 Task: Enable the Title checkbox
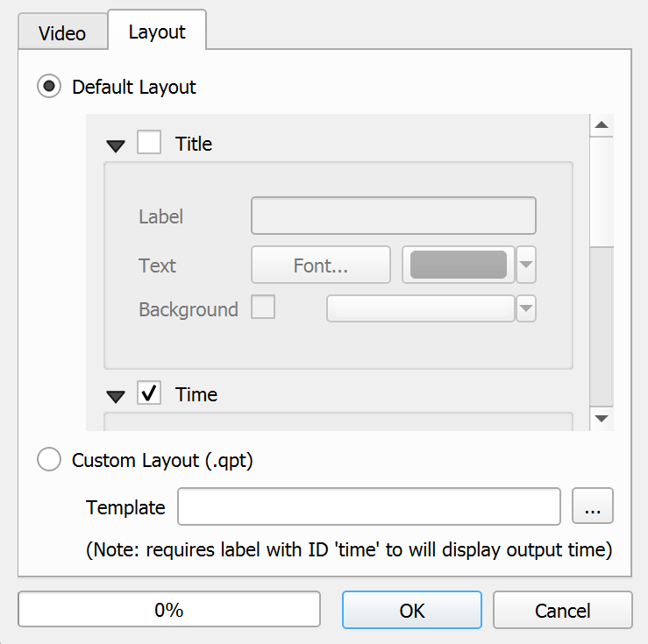149,143
